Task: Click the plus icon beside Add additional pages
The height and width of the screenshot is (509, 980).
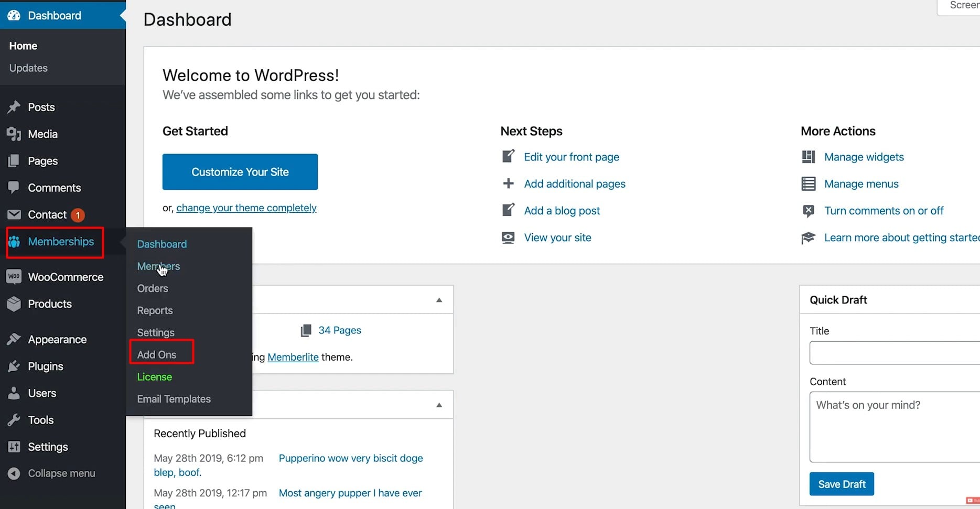Action: (x=508, y=183)
